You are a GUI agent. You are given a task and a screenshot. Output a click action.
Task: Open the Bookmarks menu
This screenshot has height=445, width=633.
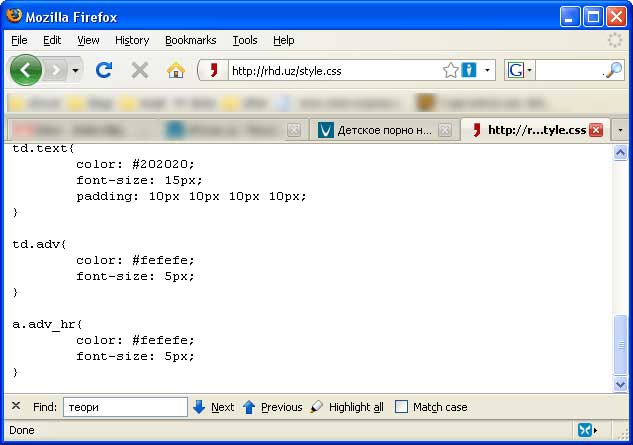click(x=190, y=40)
